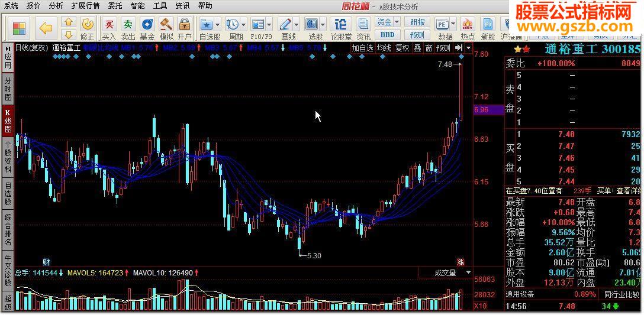644x315 pixels.
Task: Open the chart header options dropdown arrow
Action: 469,48
